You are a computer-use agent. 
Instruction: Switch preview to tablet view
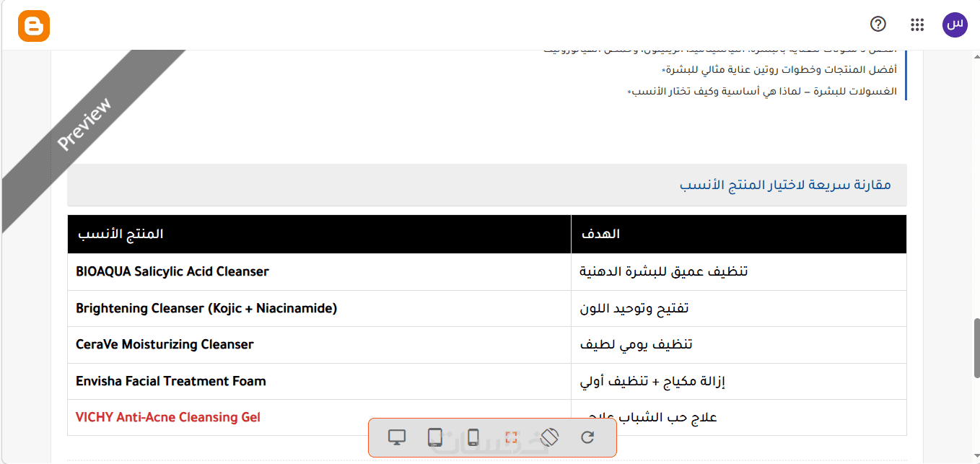click(x=434, y=437)
